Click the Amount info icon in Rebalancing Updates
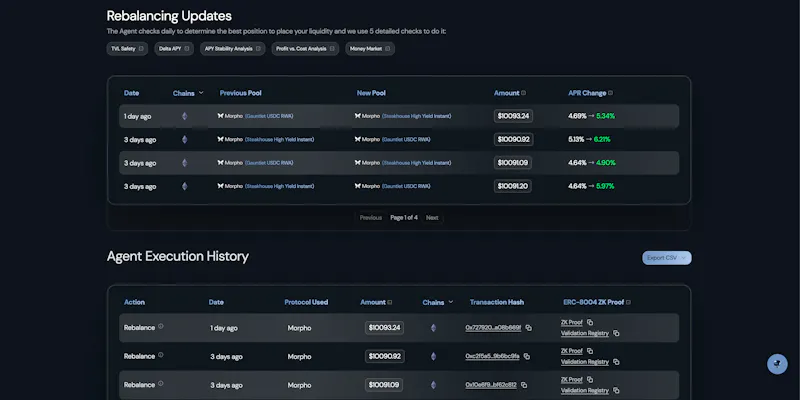This screenshot has width=800, height=400. (523, 93)
